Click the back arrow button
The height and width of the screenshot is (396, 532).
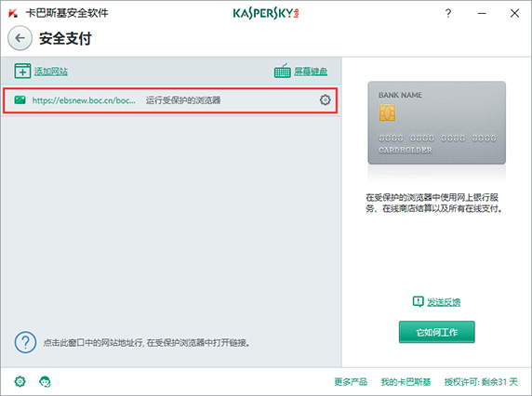20,38
